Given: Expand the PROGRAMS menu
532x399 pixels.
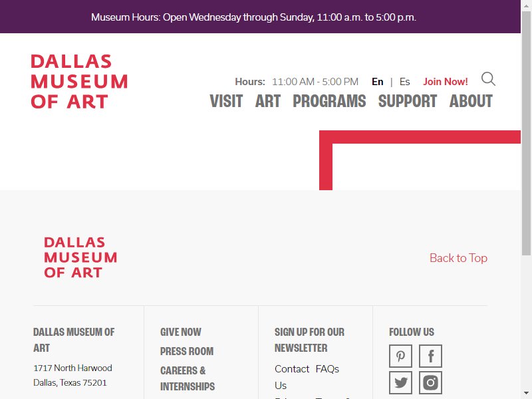Looking at the screenshot, I should 329,101.
